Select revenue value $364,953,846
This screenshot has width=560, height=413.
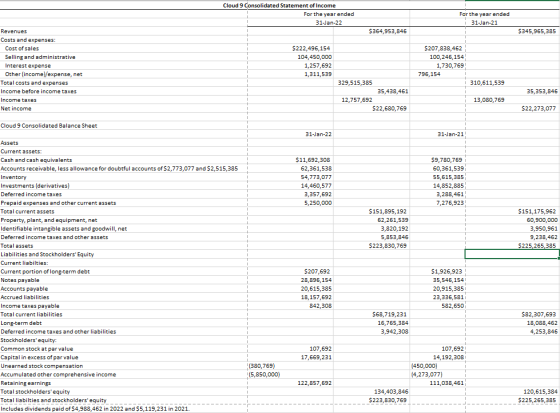click(388, 31)
